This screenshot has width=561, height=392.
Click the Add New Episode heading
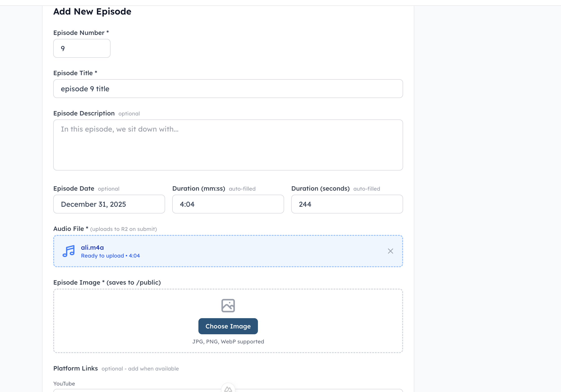[x=92, y=11]
